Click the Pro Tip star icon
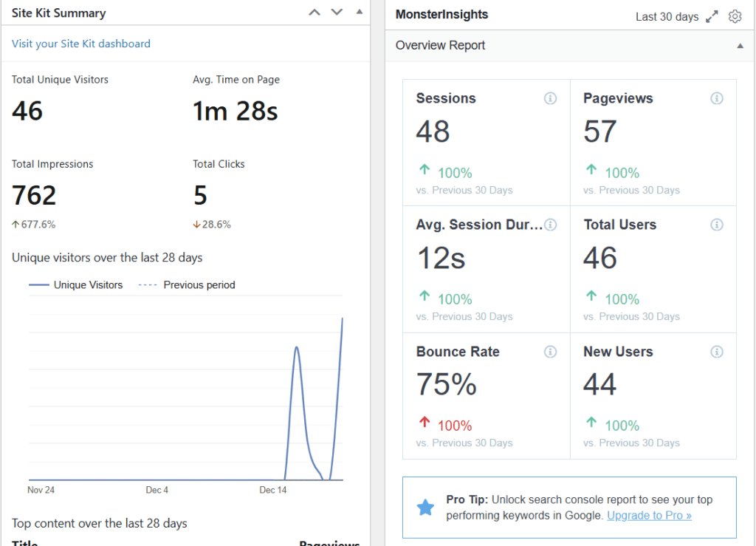756x546 pixels. 425,508
